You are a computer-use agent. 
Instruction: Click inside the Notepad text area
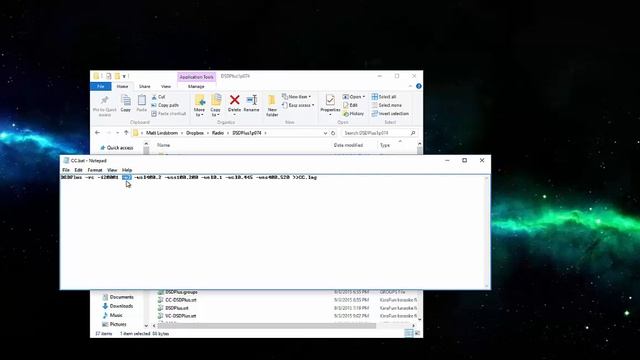(x=272, y=233)
